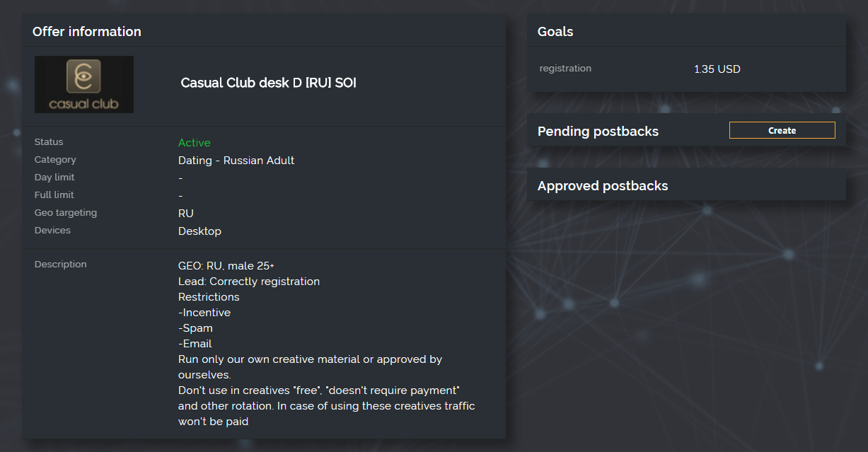The width and height of the screenshot is (868, 452).
Task: Click the registration goal label
Action: (x=565, y=69)
